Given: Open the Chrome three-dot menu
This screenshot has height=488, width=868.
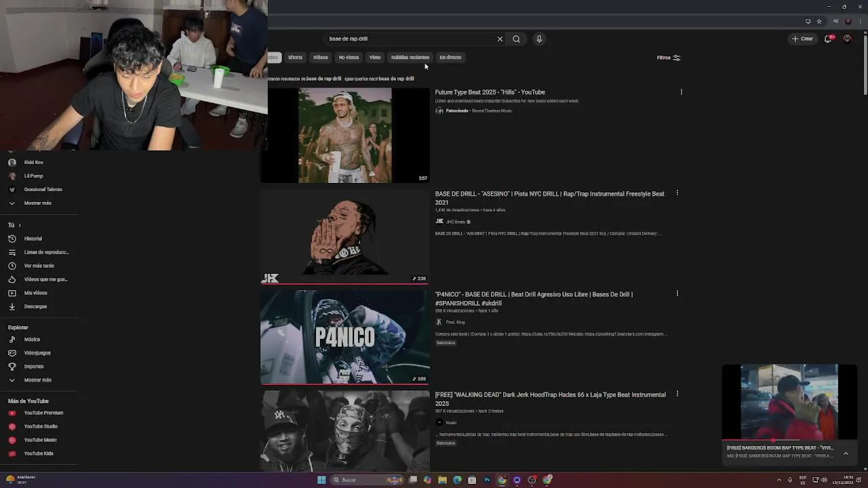Looking at the screenshot, I should point(860,21).
